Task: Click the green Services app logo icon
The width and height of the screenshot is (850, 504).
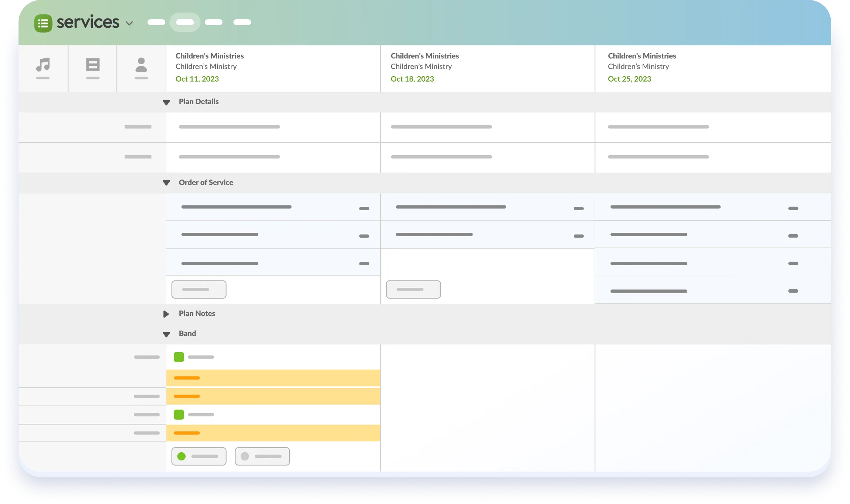Action: [43, 23]
